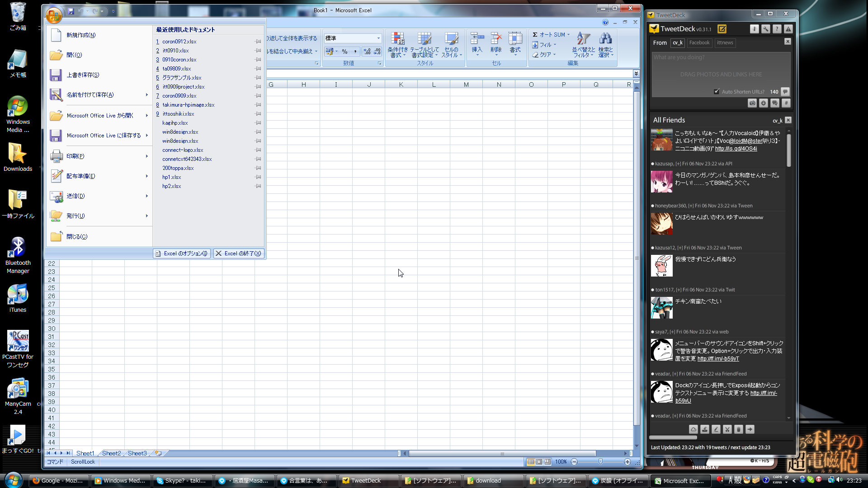The width and height of the screenshot is (868, 488).
Task: Click the round Office button in Excel
Action: coord(54,15)
